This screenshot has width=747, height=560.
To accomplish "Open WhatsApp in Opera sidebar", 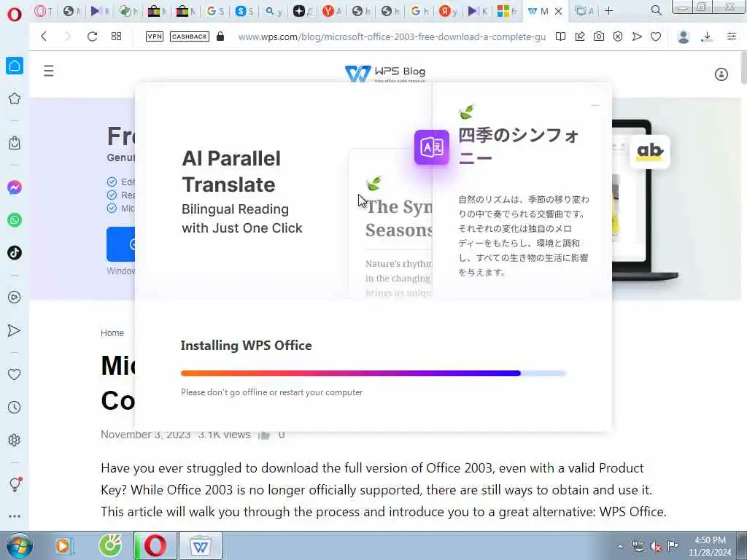I will pos(15,220).
